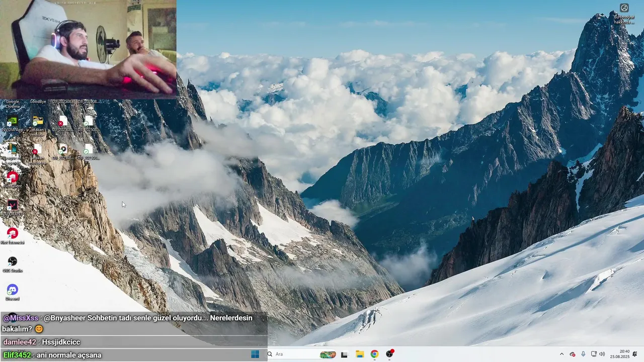
Task: Switch to OBS Studio on the taskbar
Action: pyautogui.click(x=389, y=354)
